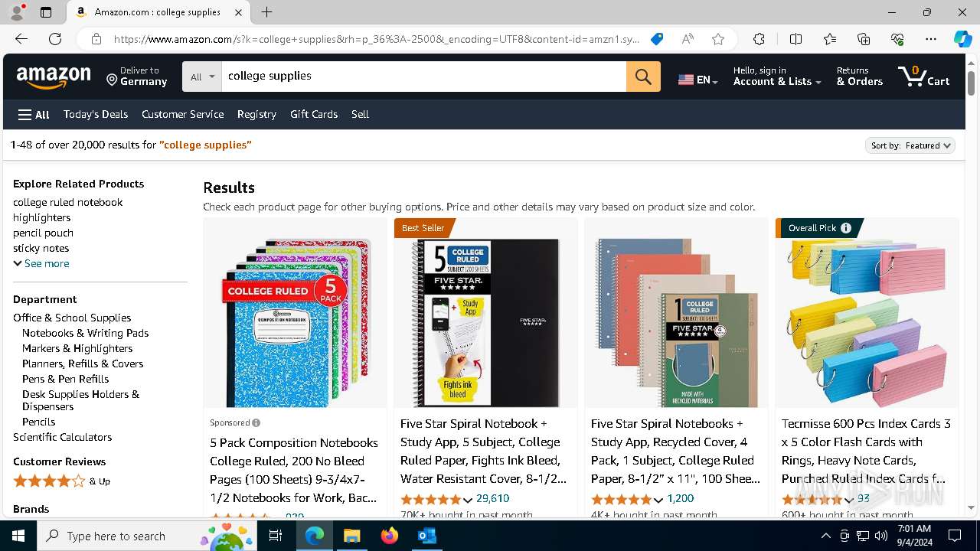Viewport: 980px width, 551px height.
Task: Click the Amazon logo
Action: [54, 77]
